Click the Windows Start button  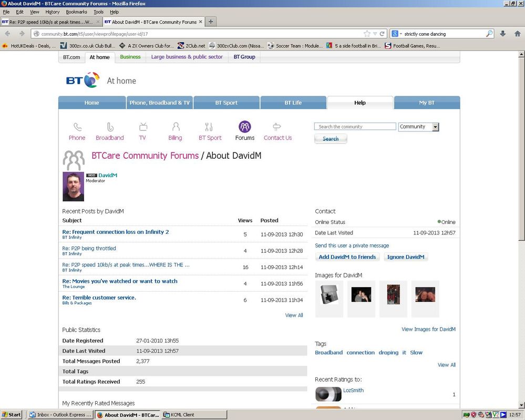click(12, 415)
